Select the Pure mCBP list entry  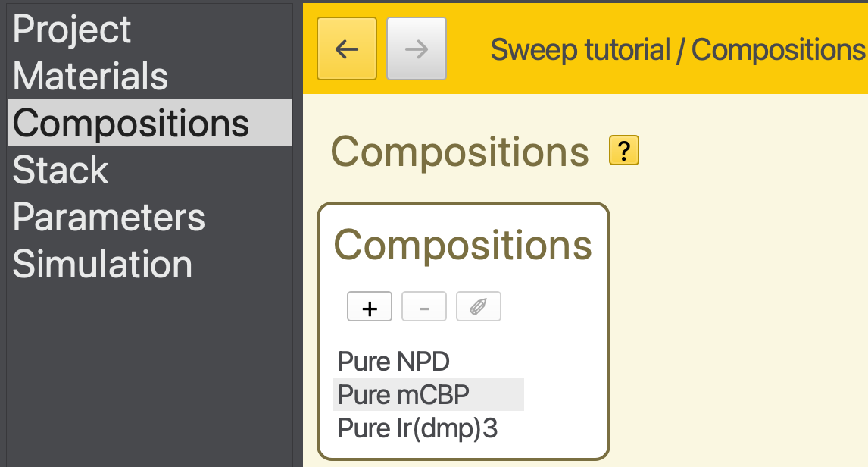click(404, 395)
